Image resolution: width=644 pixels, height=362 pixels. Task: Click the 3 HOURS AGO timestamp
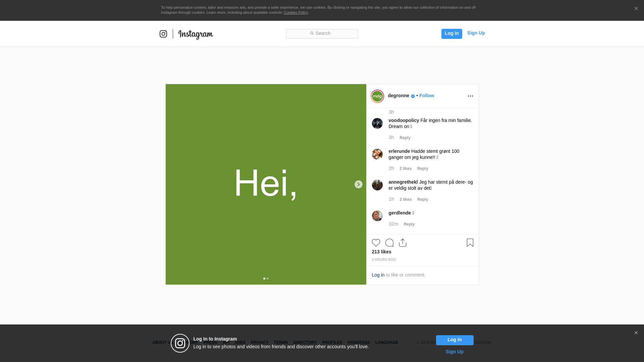pos(384,260)
